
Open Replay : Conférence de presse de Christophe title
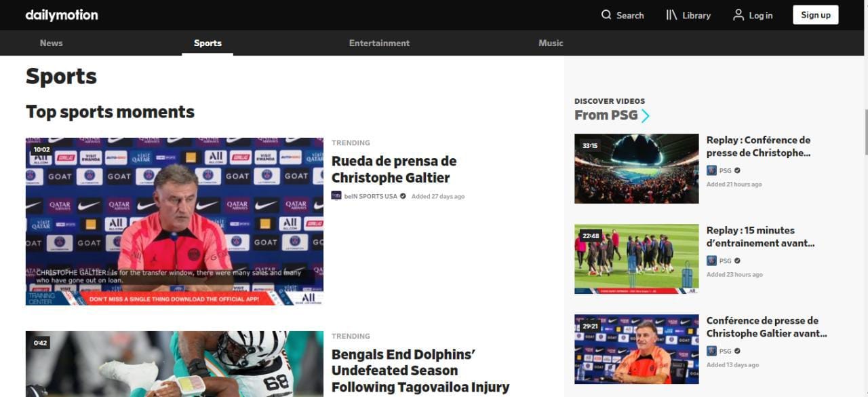(x=758, y=147)
